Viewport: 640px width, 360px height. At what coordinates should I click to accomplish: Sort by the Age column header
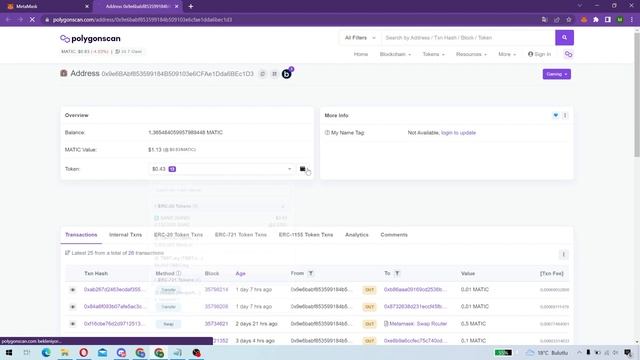(240, 273)
